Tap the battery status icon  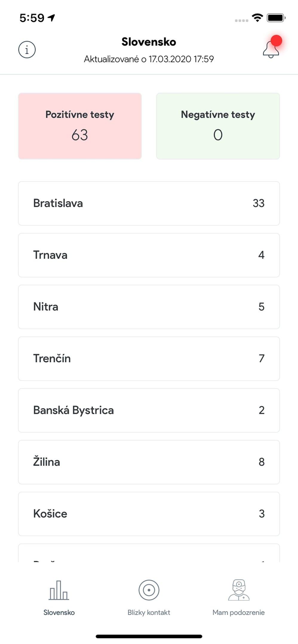click(276, 18)
